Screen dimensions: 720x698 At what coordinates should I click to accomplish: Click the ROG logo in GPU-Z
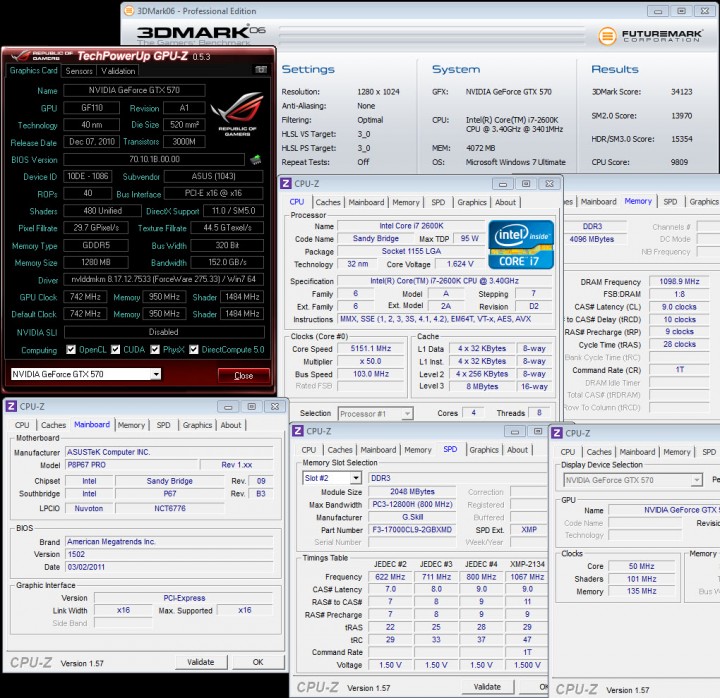(237, 113)
